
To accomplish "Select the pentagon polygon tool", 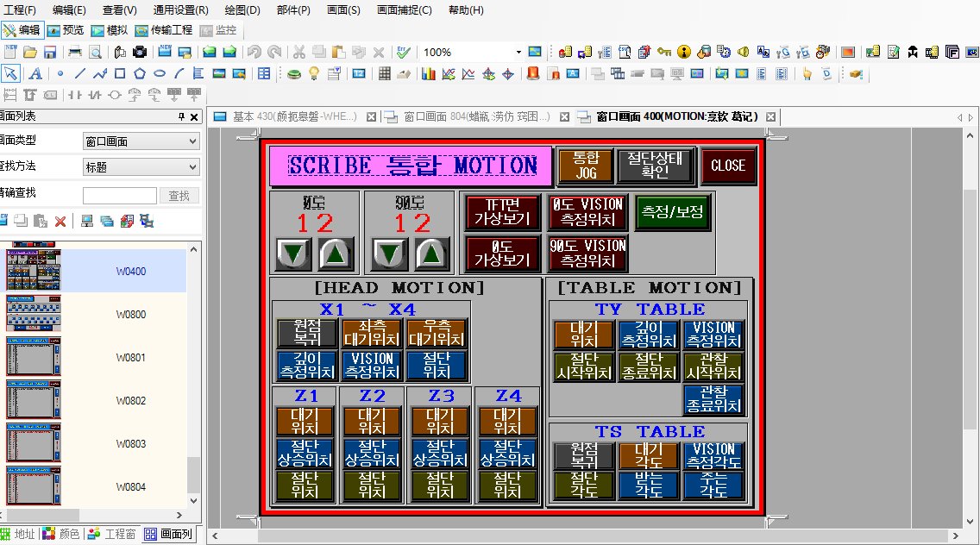I will tap(139, 73).
